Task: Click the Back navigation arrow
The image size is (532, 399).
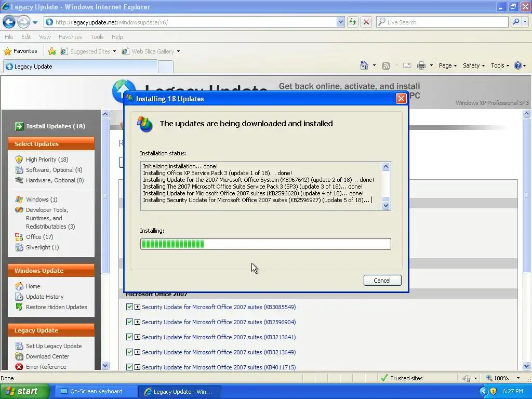Action: [x=9, y=22]
